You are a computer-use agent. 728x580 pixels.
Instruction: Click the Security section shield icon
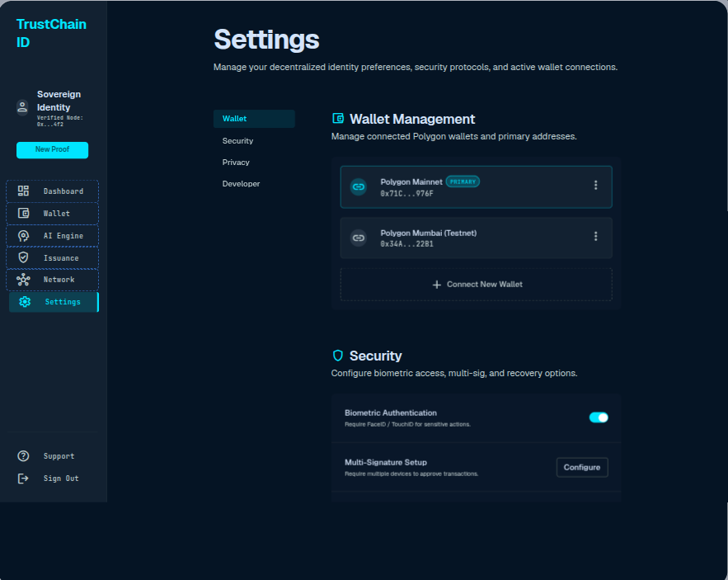tap(338, 356)
